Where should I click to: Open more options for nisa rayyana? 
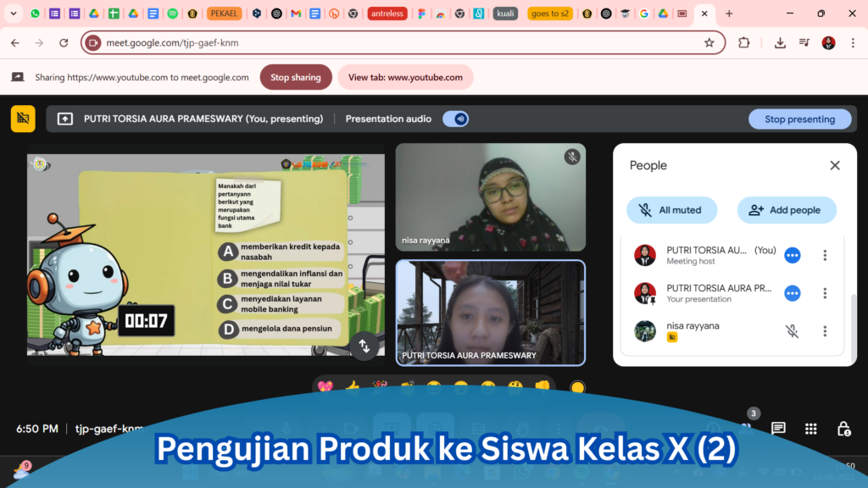click(x=825, y=331)
